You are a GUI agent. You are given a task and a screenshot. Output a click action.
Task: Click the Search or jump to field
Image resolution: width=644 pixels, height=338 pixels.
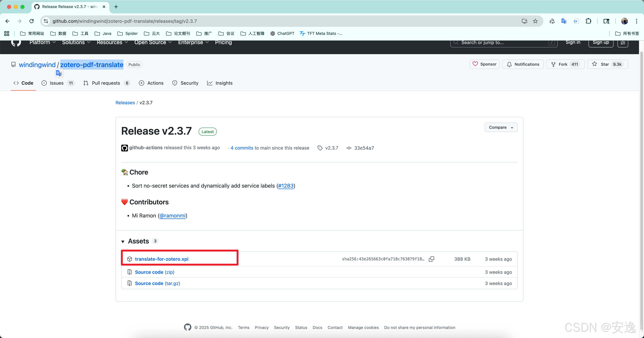tap(503, 43)
